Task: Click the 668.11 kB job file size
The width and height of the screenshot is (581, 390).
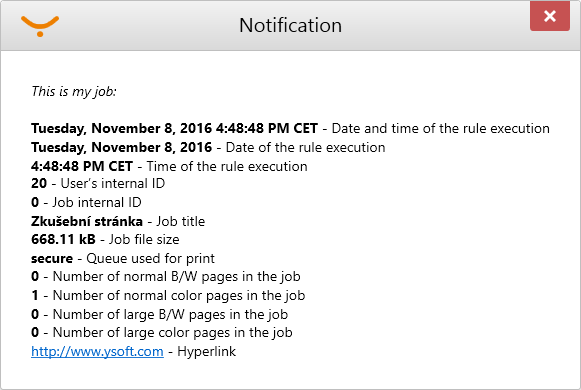Action: pyautogui.click(x=63, y=239)
